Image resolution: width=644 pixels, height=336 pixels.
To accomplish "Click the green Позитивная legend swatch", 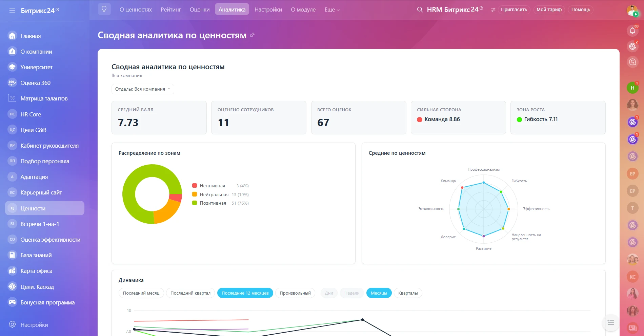I will coord(195,203).
